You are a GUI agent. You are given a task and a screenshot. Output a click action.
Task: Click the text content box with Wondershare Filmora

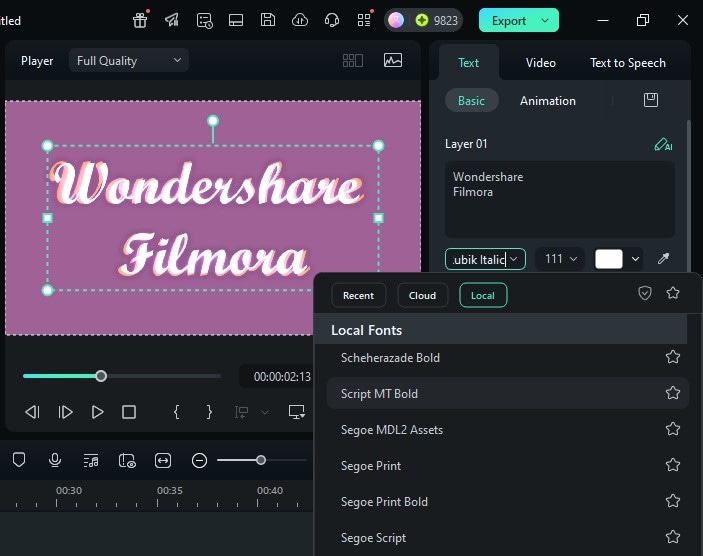560,200
